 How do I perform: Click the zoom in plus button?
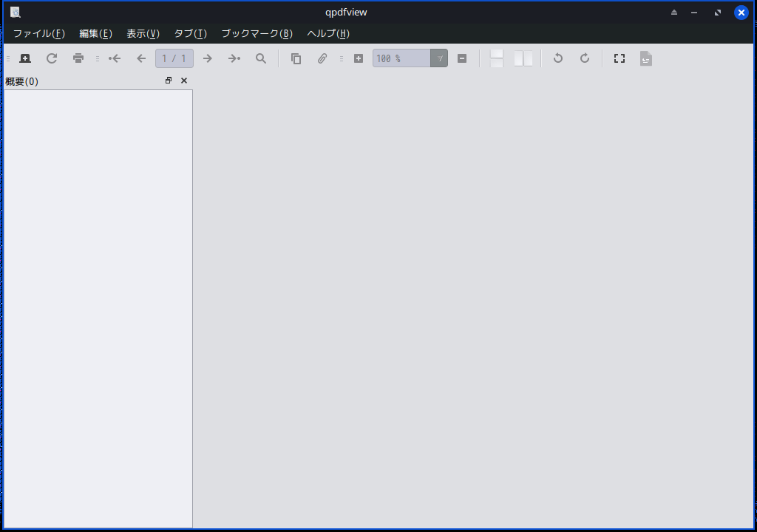coord(359,58)
